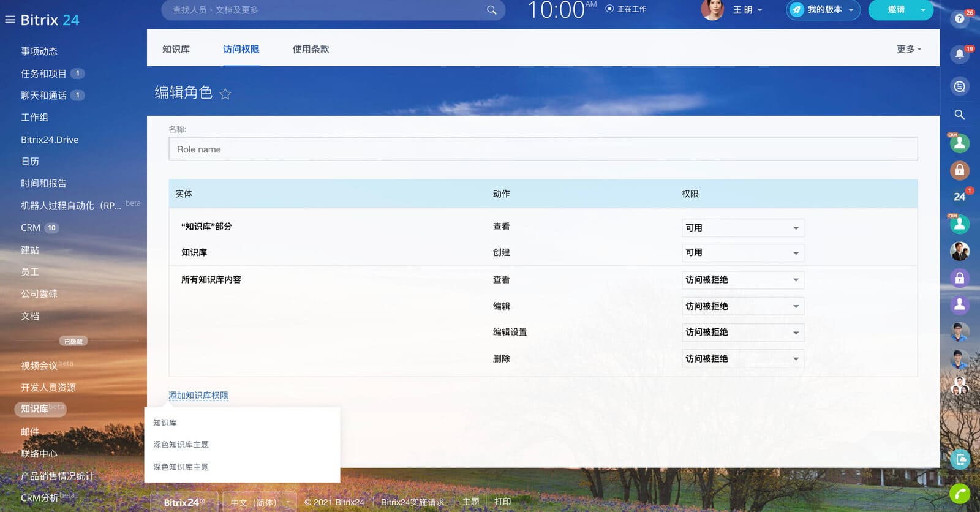The height and width of the screenshot is (512, 980).
Task: Open the chat bubble icon in right panel
Action: click(960, 86)
